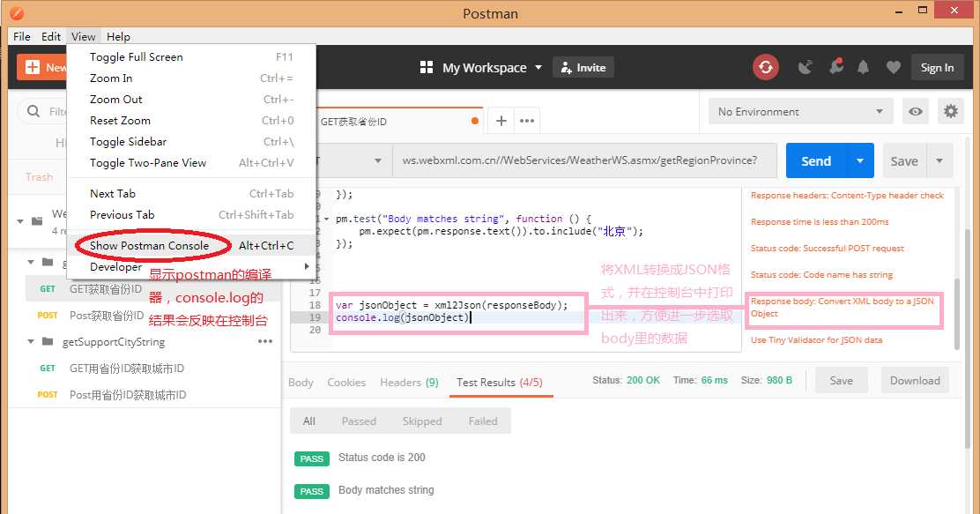This screenshot has width=980, height=514.
Task: Open the getSupportCityString folder options ellipsis
Action: coord(265,341)
